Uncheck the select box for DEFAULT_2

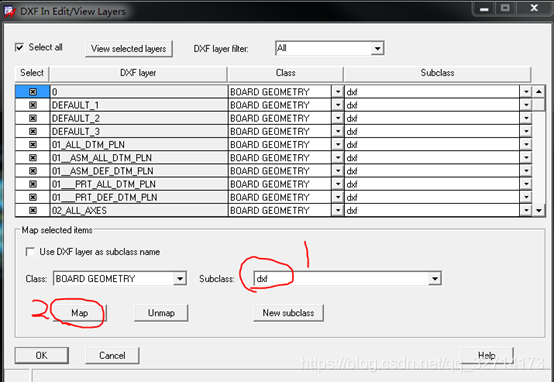point(33,118)
